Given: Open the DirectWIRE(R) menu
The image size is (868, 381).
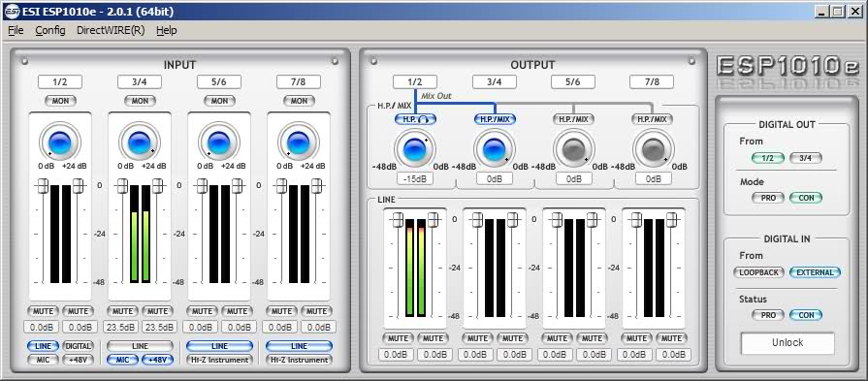Looking at the screenshot, I should [111, 30].
